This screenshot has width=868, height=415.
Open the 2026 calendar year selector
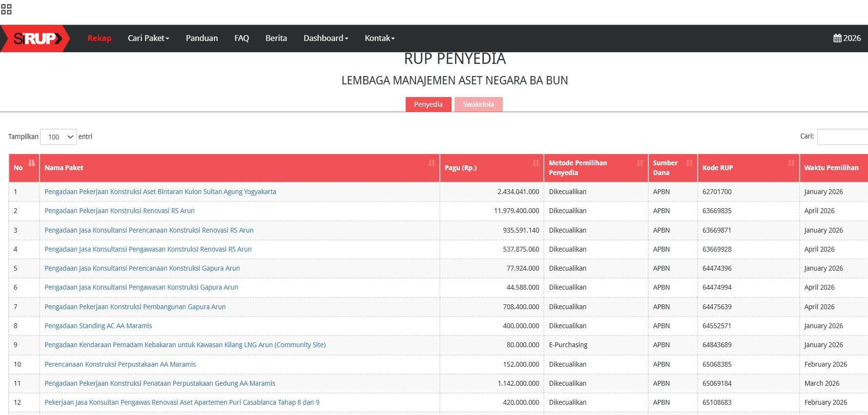click(847, 38)
